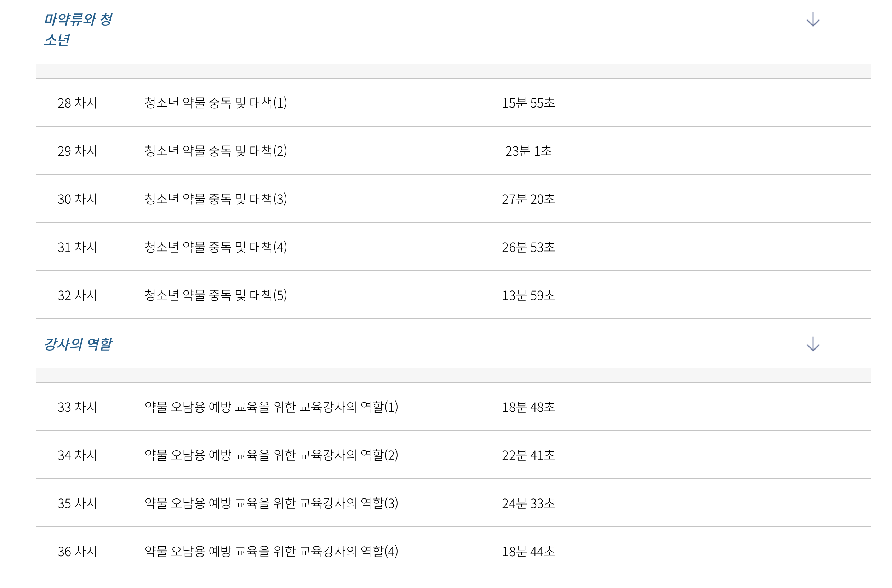892x588 pixels.
Task: Click the 27분 20초 duration text
Action: [528, 199]
